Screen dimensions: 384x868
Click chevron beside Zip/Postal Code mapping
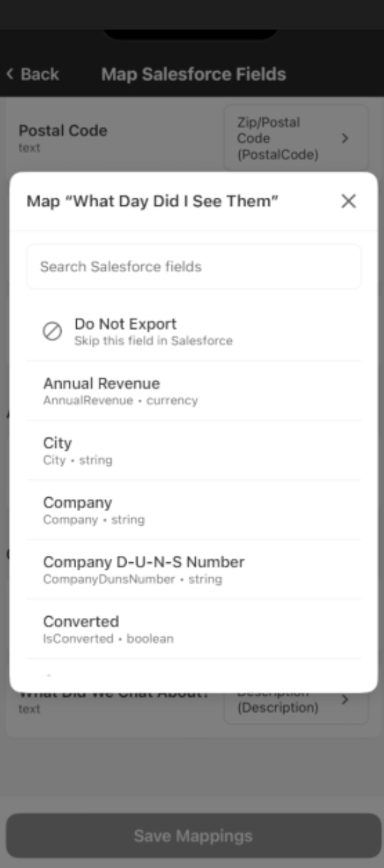[345, 138]
